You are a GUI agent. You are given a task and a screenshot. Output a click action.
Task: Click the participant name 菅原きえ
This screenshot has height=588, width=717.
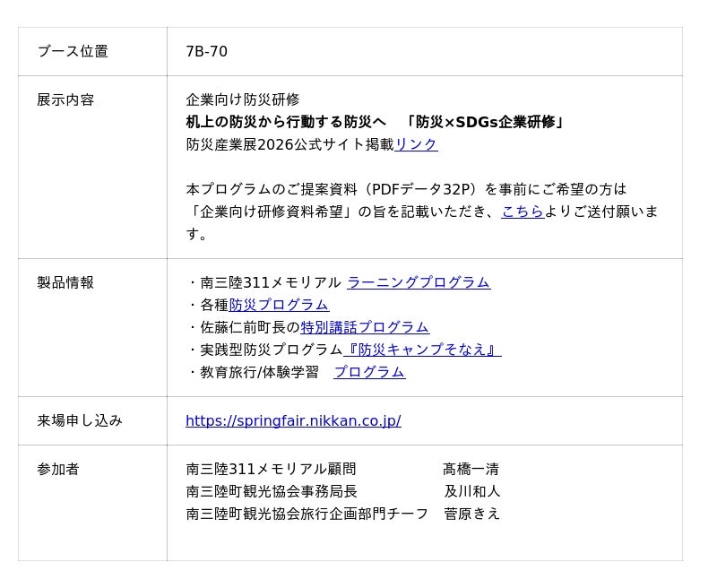472,514
